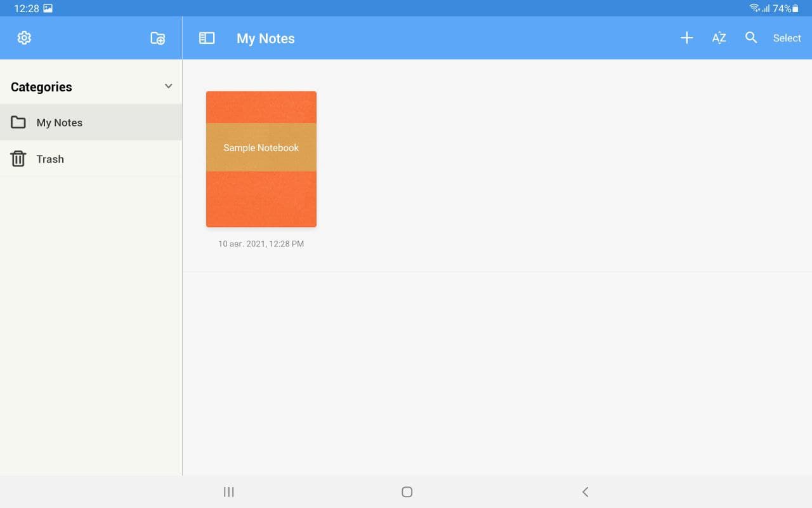Choose the My Notes category label

pyautogui.click(x=60, y=123)
